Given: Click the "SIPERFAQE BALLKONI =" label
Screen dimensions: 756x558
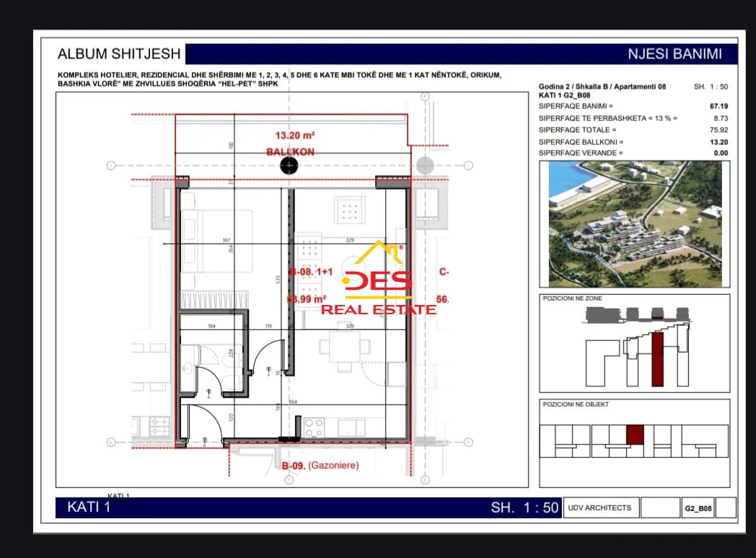Looking at the screenshot, I should (x=581, y=142).
